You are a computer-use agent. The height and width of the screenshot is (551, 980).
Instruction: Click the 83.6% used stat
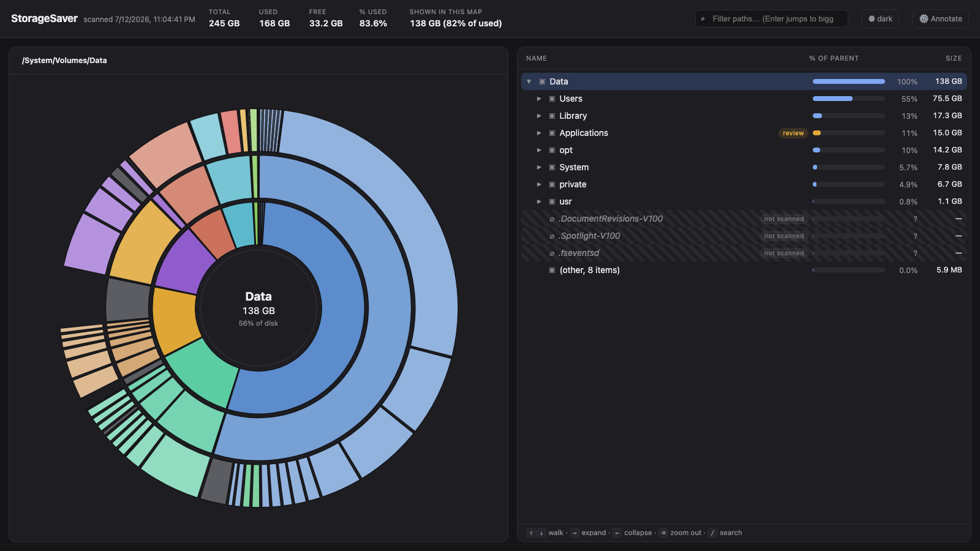coord(373,18)
